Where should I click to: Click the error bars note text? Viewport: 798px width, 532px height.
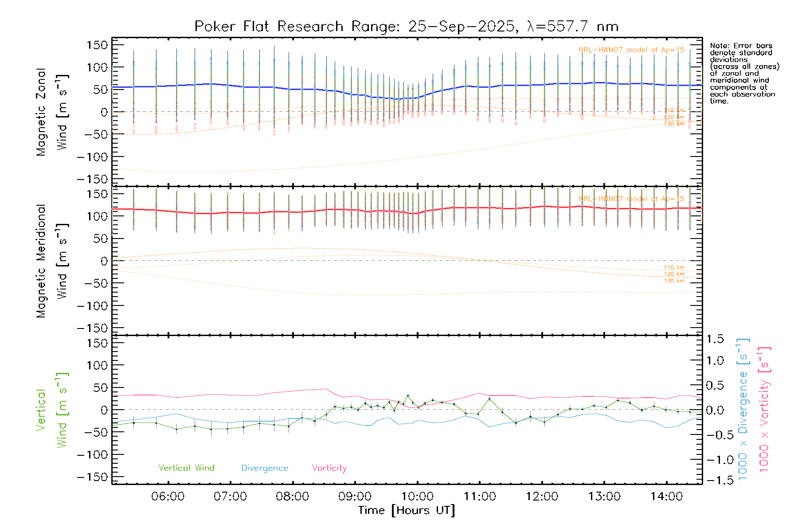pos(744,73)
